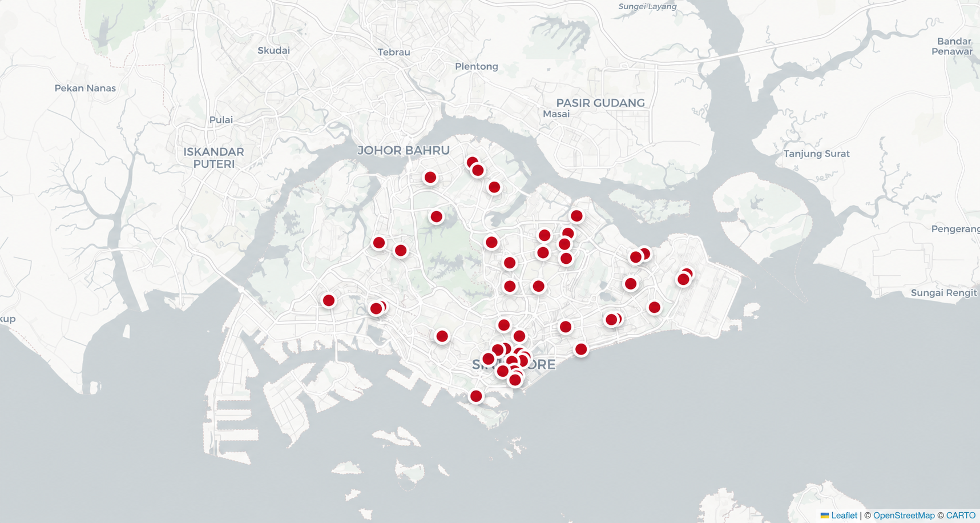Image resolution: width=980 pixels, height=523 pixels.
Task: Click the Pulai place label
Action: (x=221, y=120)
